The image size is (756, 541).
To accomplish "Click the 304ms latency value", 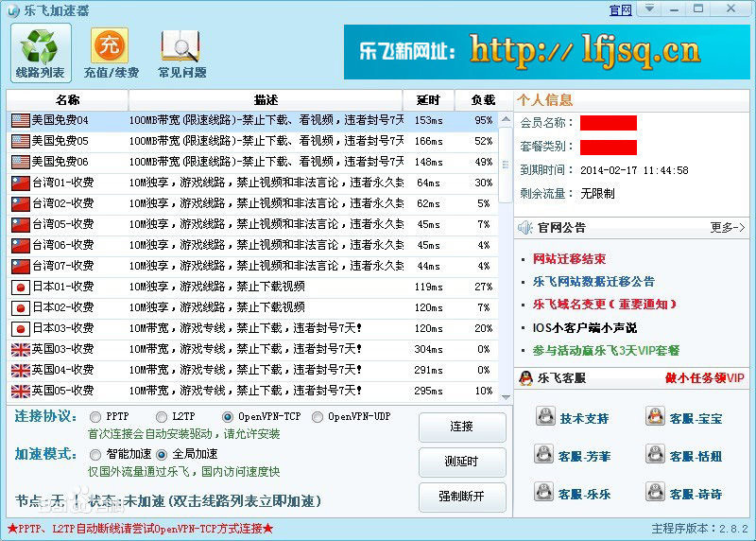I will 429,349.
